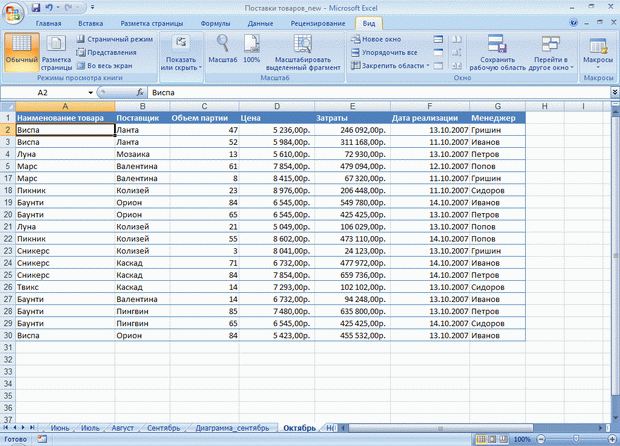Click the Redo arrow icon
This screenshot has width=620, height=446.
click(x=69, y=8)
